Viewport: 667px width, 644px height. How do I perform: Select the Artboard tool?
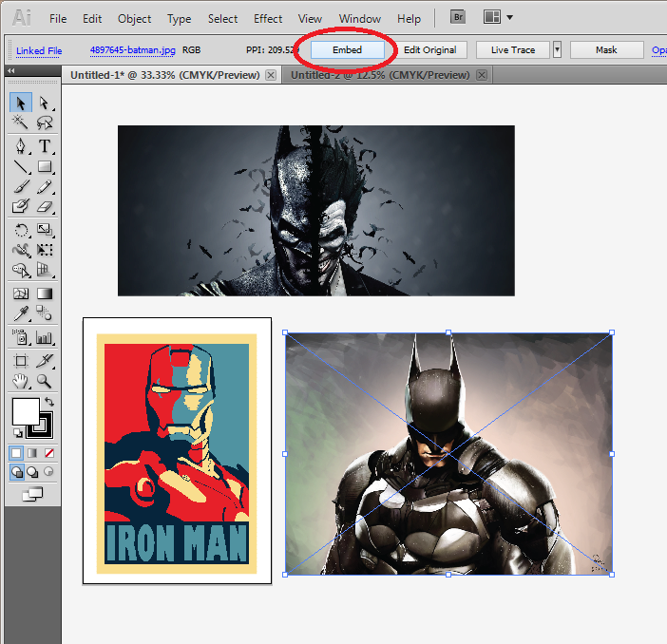(x=20, y=361)
